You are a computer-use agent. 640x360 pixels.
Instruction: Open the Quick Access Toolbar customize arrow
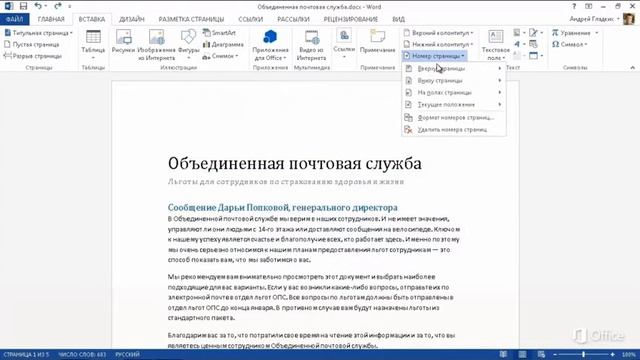[x=70, y=6]
